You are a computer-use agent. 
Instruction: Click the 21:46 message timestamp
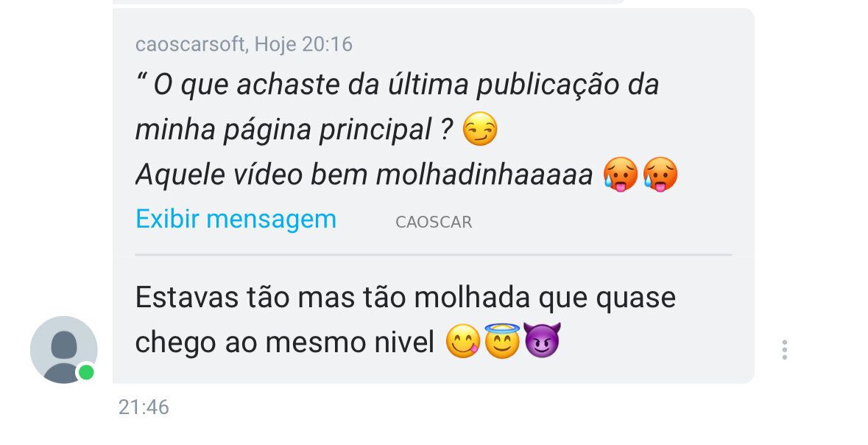144,407
